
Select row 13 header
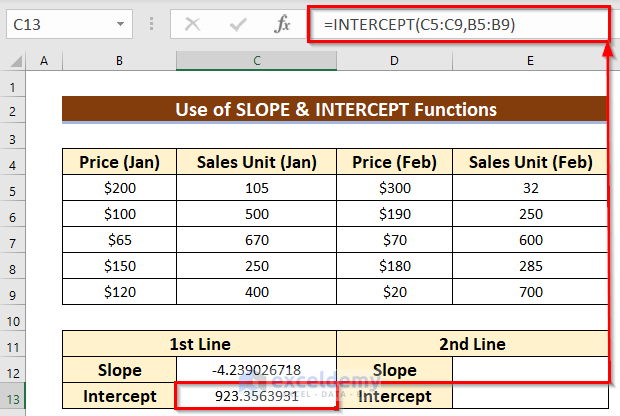click(x=14, y=396)
